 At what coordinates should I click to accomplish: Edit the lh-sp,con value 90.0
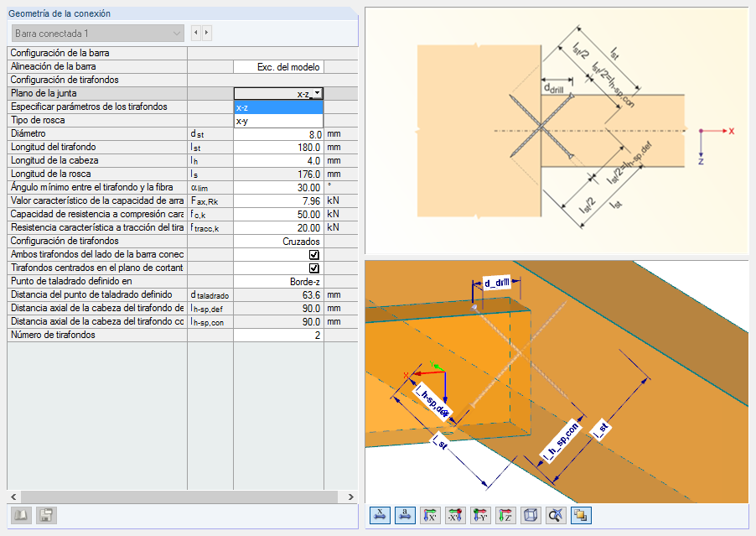tap(278, 322)
